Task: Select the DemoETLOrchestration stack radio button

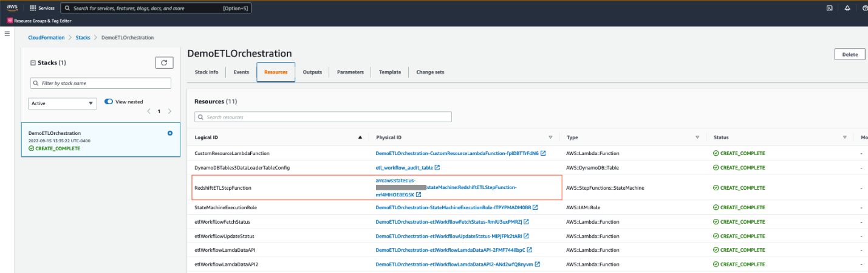Action: (170, 133)
